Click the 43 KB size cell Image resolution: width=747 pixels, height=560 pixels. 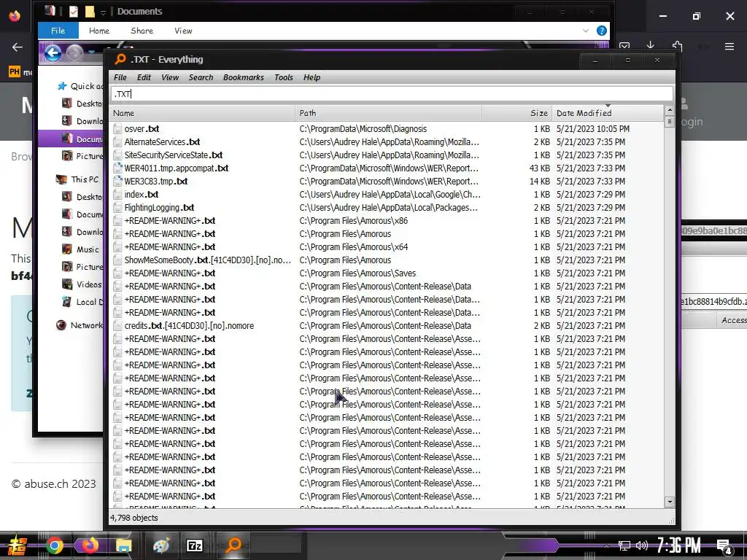pyautogui.click(x=539, y=168)
